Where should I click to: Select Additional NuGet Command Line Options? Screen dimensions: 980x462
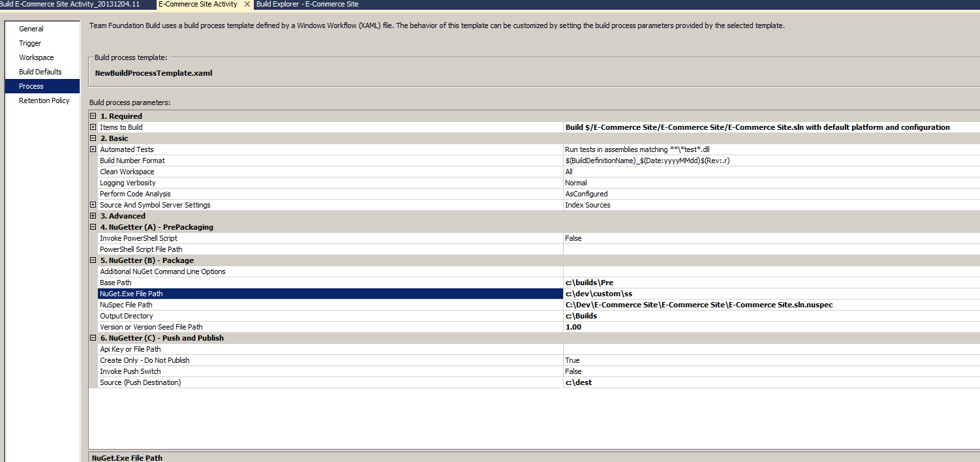330,271
